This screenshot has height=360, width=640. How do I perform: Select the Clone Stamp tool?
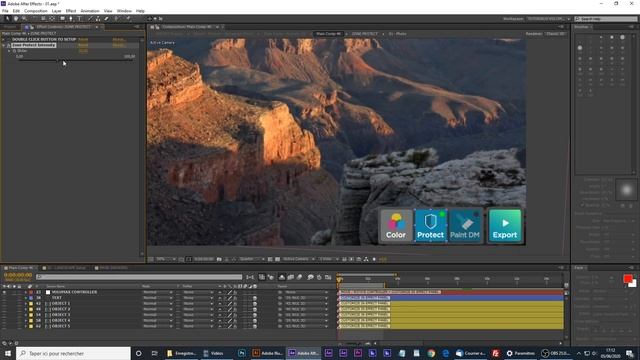98,18
